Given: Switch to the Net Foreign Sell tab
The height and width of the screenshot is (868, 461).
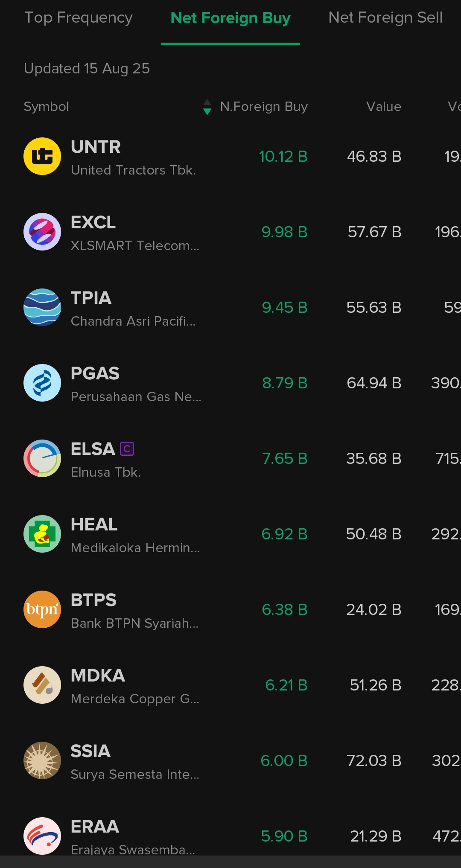Looking at the screenshot, I should click(385, 17).
